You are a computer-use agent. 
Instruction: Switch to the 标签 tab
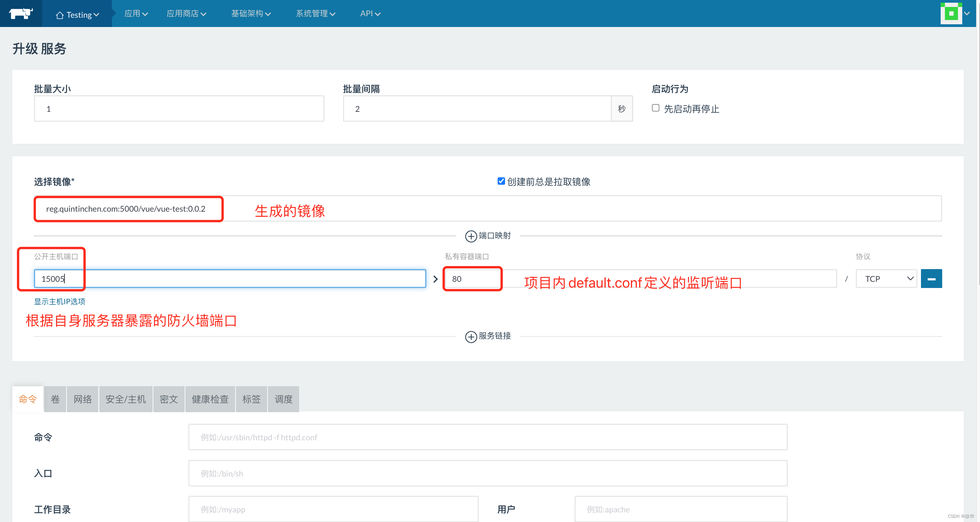point(252,399)
